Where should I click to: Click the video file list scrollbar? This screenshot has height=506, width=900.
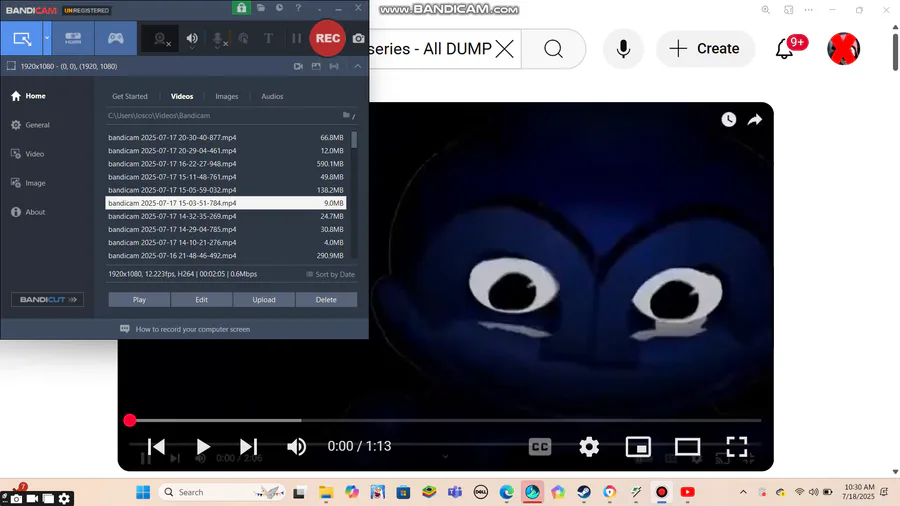(354, 140)
